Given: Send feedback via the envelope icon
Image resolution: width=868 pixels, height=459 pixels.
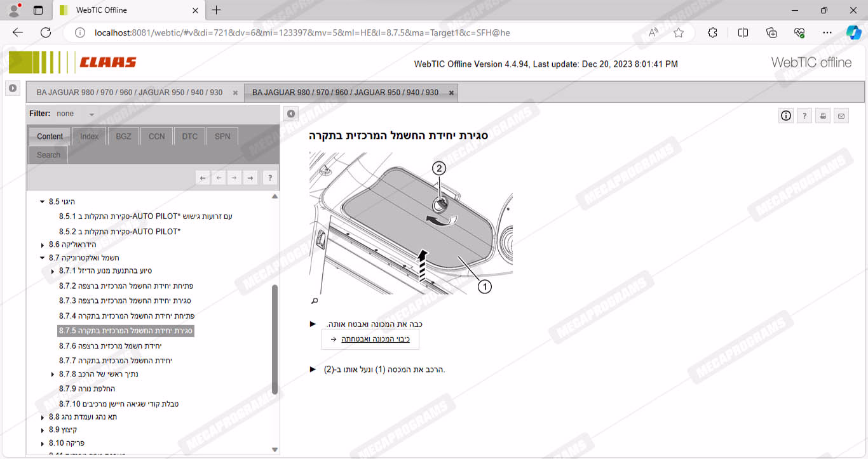Looking at the screenshot, I should click(841, 116).
